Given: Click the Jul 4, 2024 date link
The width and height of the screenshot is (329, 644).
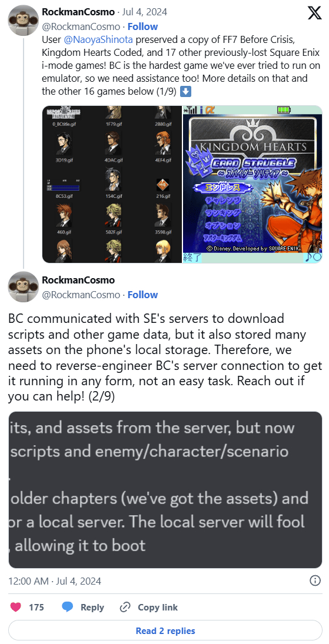Looking at the screenshot, I should pyautogui.click(x=148, y=12).
